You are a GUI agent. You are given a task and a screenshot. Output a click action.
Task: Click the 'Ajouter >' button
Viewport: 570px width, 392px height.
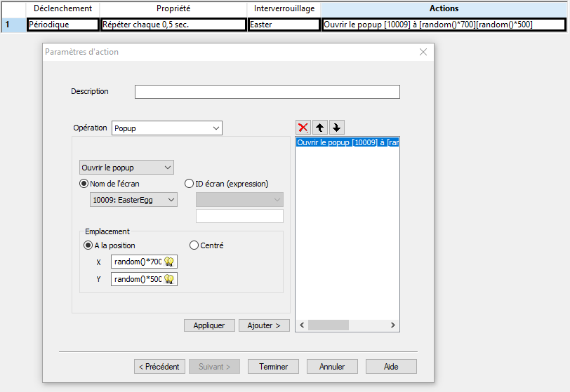pyautogui.click(x=264, y=325)
